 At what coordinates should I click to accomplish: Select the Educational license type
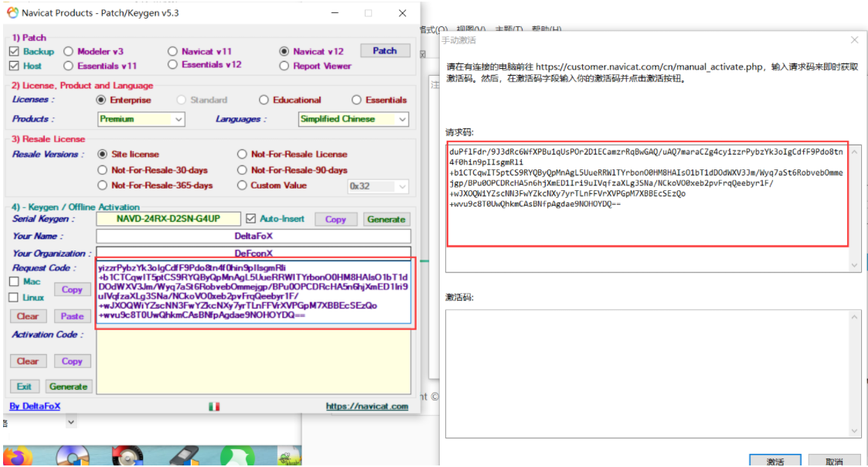(264, 101)
